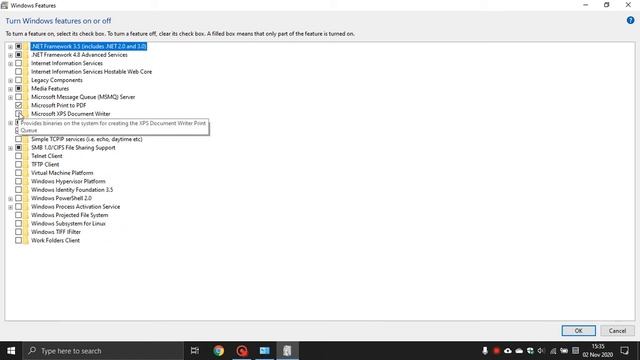640x360 pixels.
Task: Tick the TFTP Client checkbox
Action: point(18,164)
